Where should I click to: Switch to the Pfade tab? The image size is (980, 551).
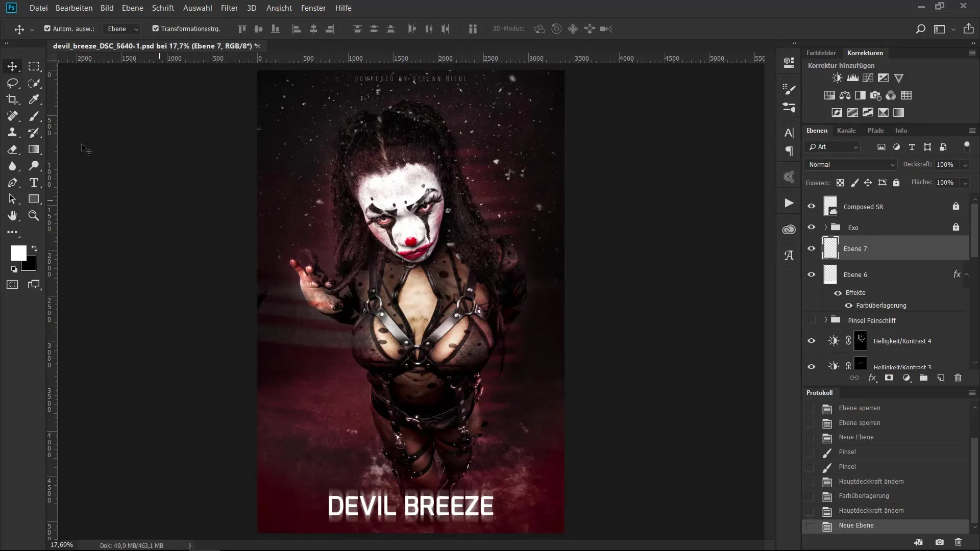pyautogui.click(x=875, y=131)
